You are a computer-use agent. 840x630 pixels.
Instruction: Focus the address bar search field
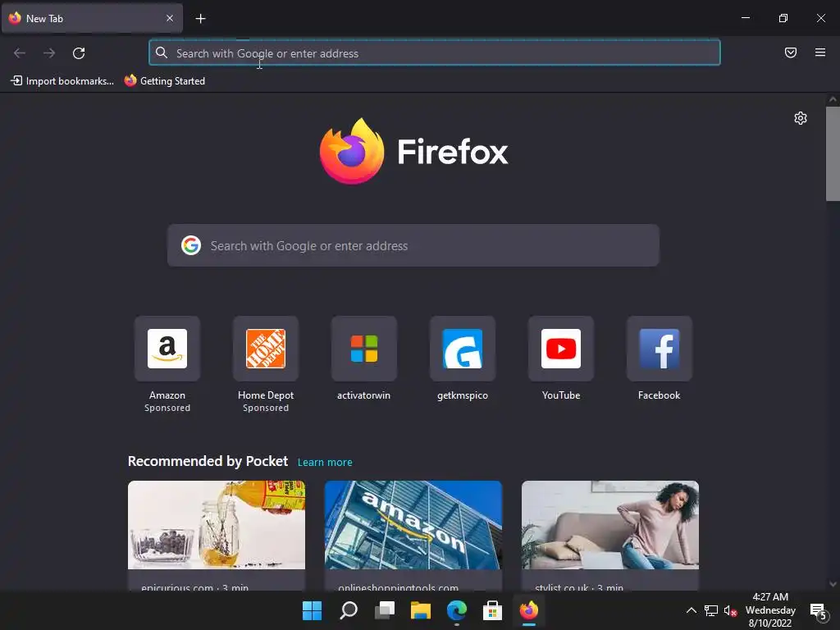[x=435, y=53]
